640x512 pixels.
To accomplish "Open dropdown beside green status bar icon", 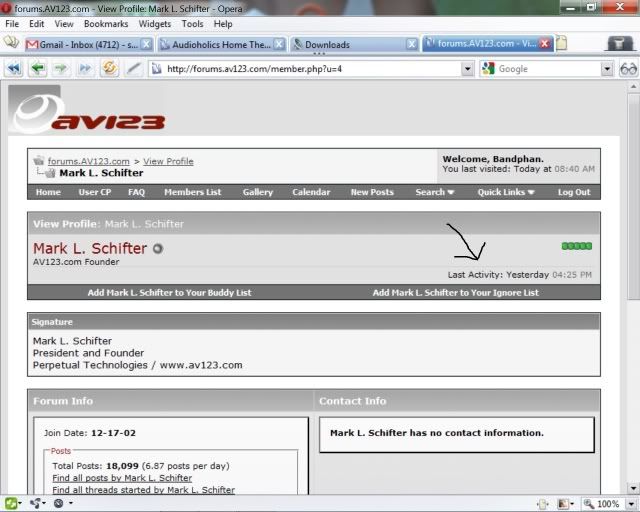I will 20,503.
